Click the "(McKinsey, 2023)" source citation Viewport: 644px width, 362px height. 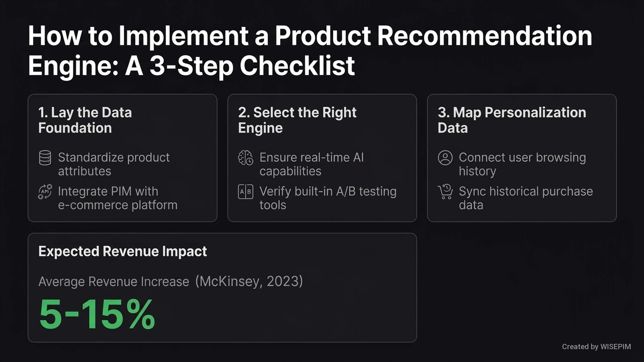[249, 281]
